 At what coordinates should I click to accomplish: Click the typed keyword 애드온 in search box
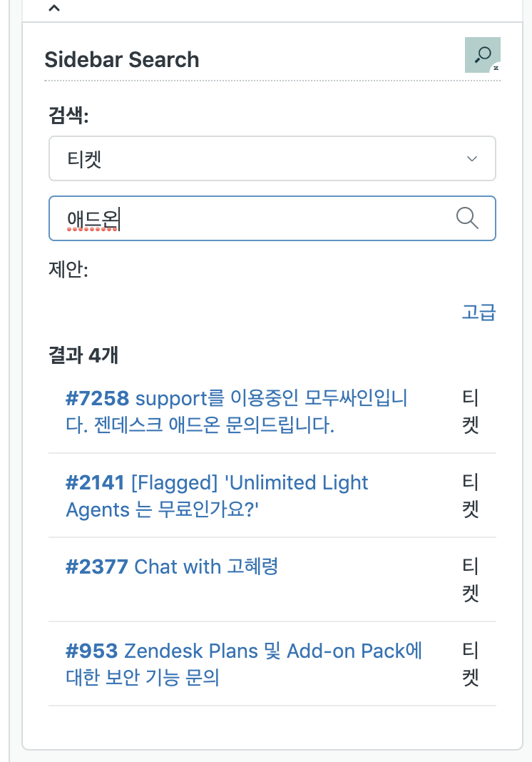click(x=93, y=219)
